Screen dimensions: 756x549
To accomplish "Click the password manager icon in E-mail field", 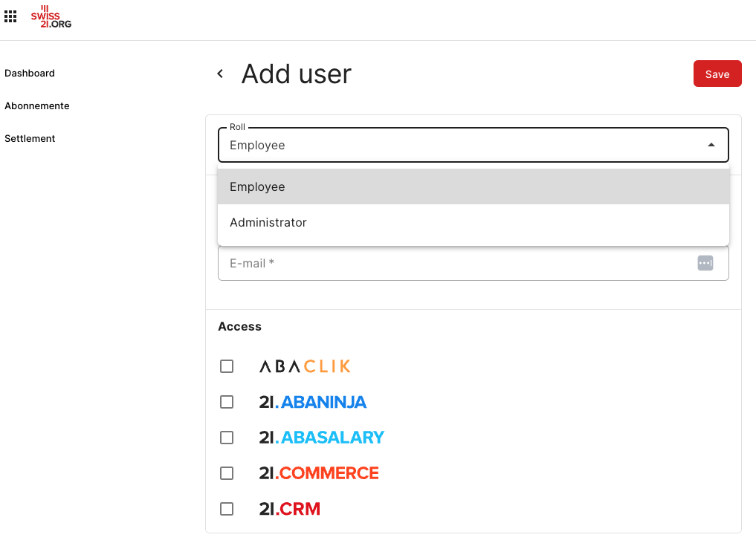I will coord(705,263).
